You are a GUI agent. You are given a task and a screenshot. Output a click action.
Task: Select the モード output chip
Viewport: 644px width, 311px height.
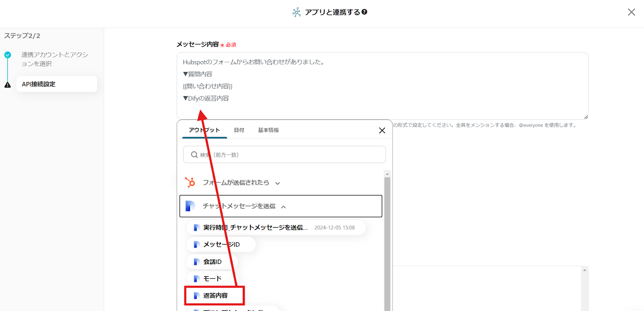pos(212,278)
